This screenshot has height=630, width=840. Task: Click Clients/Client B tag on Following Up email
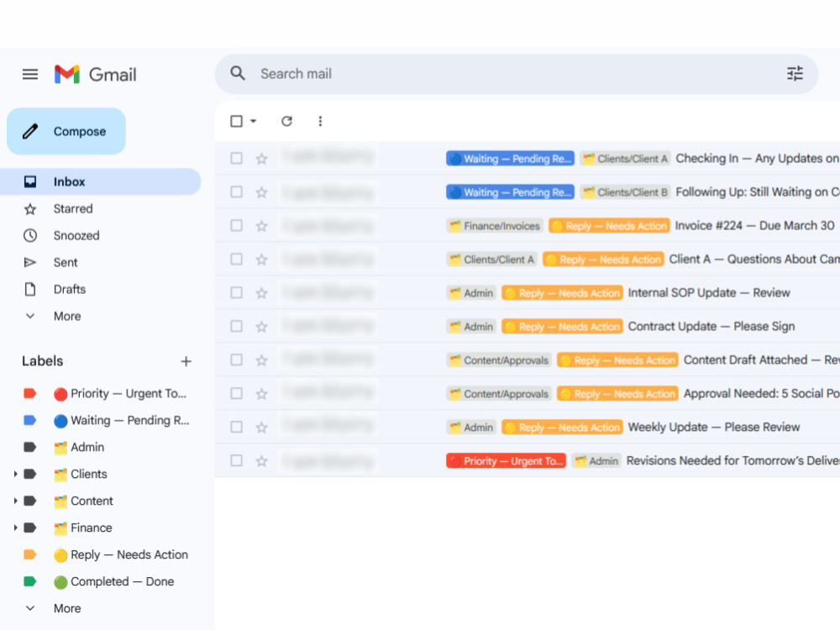click(625, 192)
